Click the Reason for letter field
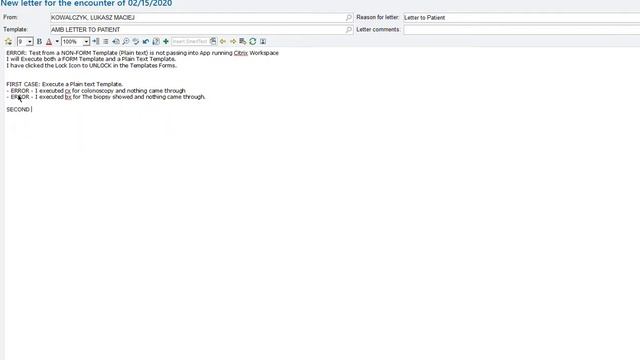640x360 pixels. click(522, 18)
